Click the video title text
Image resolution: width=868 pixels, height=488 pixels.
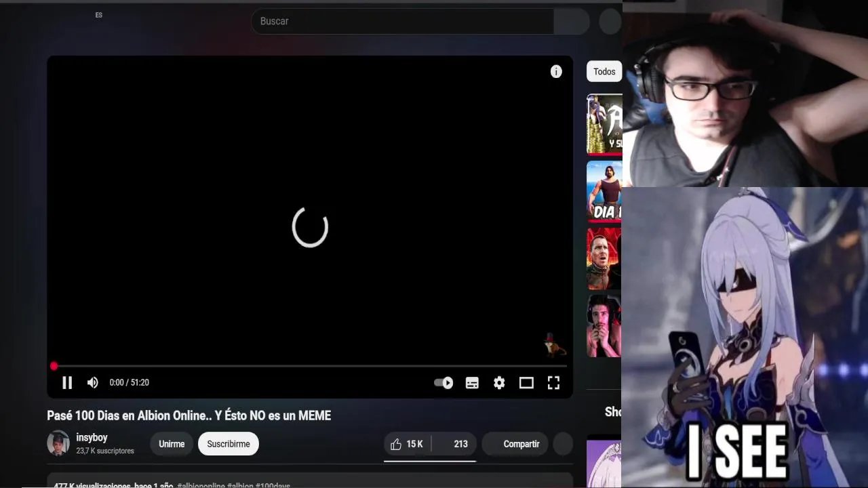189,415
